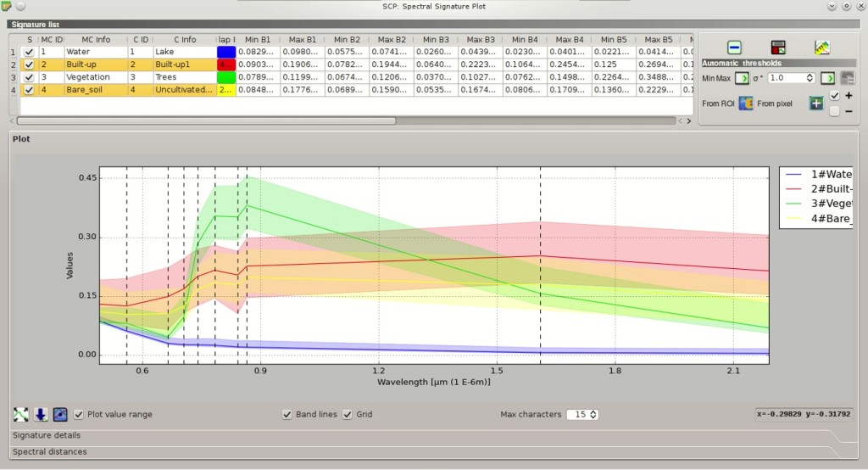Image resolution: width=868 pixels, height=470 pixels.
Task: Click the signature list horizontal scrollbar
Action: [206, 120]
